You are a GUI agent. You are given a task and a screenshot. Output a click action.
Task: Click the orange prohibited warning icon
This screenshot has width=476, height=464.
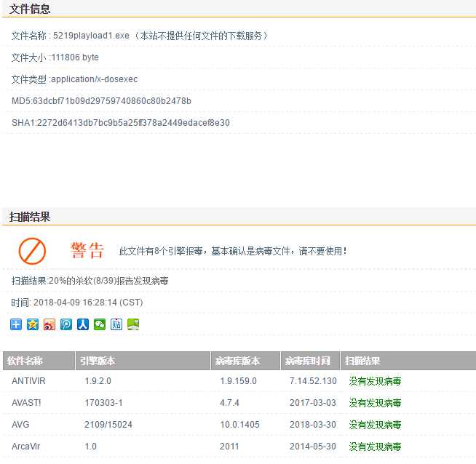tap(32, 251)
